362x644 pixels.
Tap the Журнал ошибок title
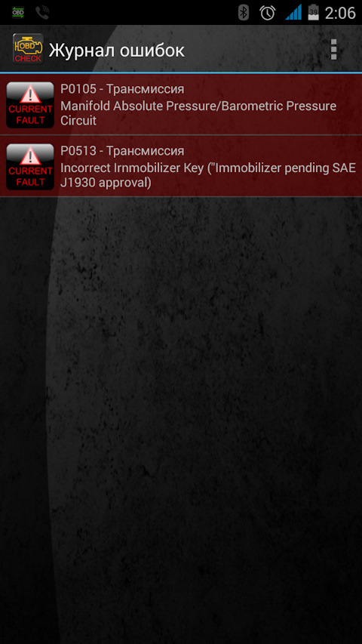[117, 51]
